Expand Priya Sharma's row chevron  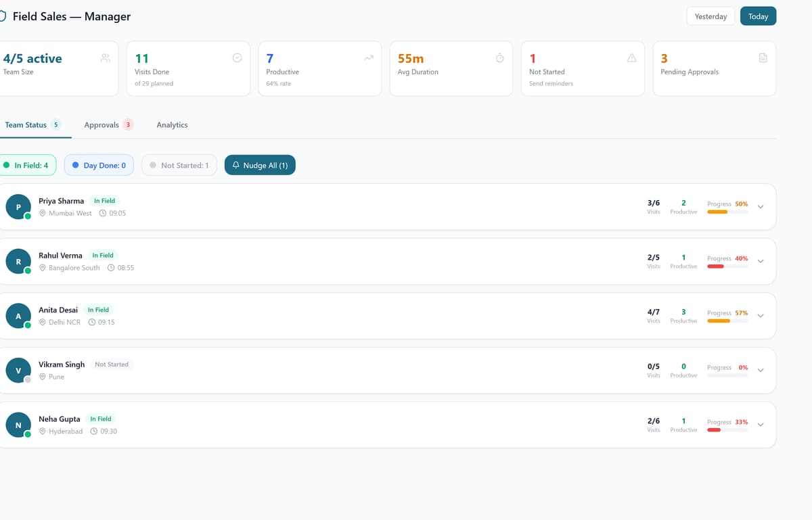761,207
